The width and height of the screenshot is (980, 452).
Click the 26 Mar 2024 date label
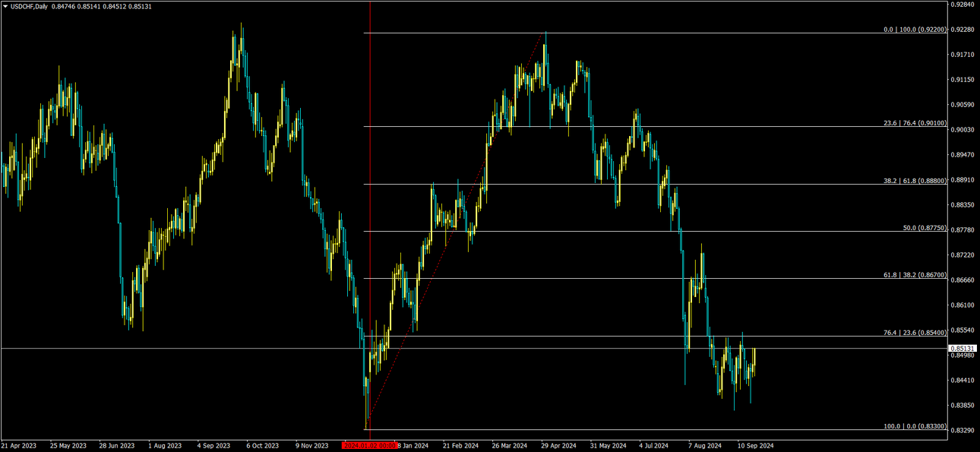[510, 446]
